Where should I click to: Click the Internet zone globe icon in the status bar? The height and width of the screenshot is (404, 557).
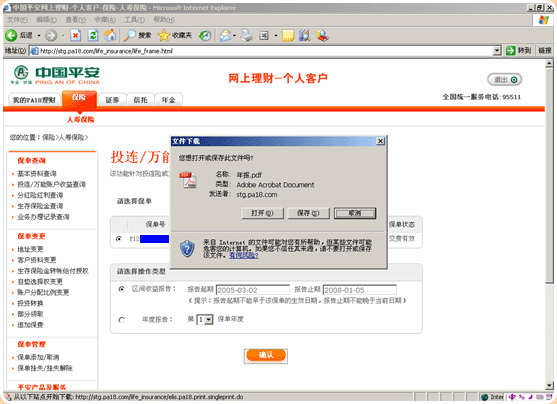pos(484,397)
